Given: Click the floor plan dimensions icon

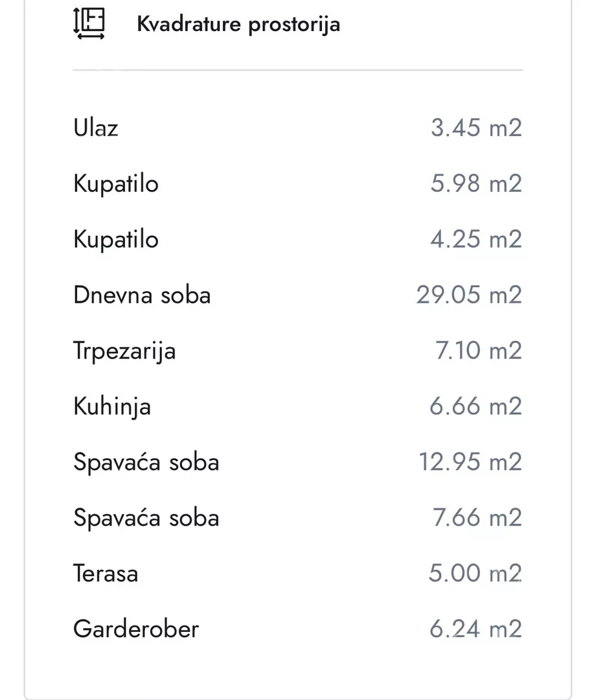Looking at the screenshot, I should tap(89, 24).
